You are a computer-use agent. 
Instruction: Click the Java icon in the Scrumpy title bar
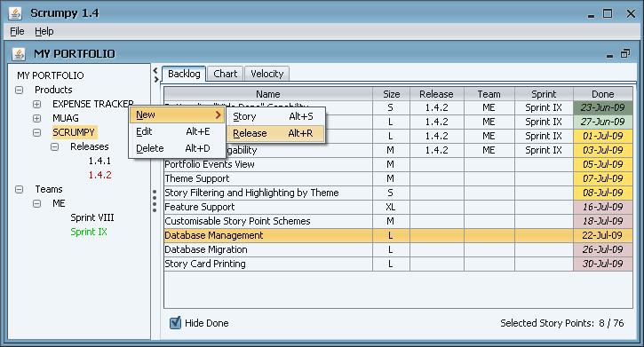[15, 13]
